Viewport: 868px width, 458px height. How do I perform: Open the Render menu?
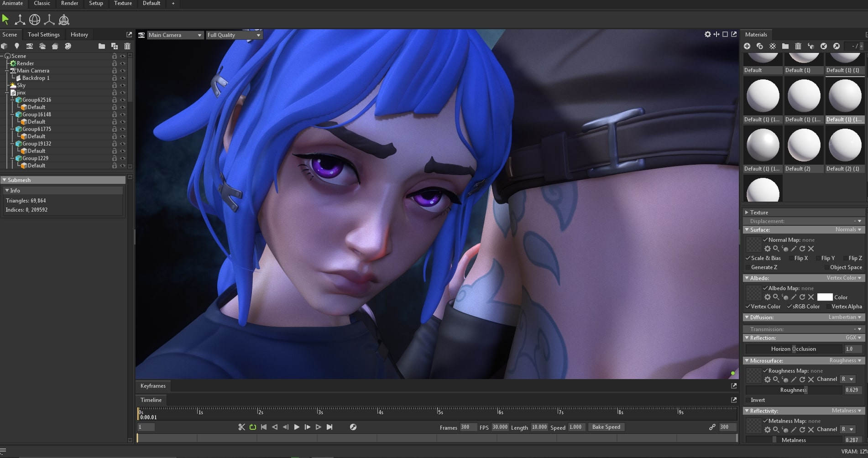coord(69,3)
